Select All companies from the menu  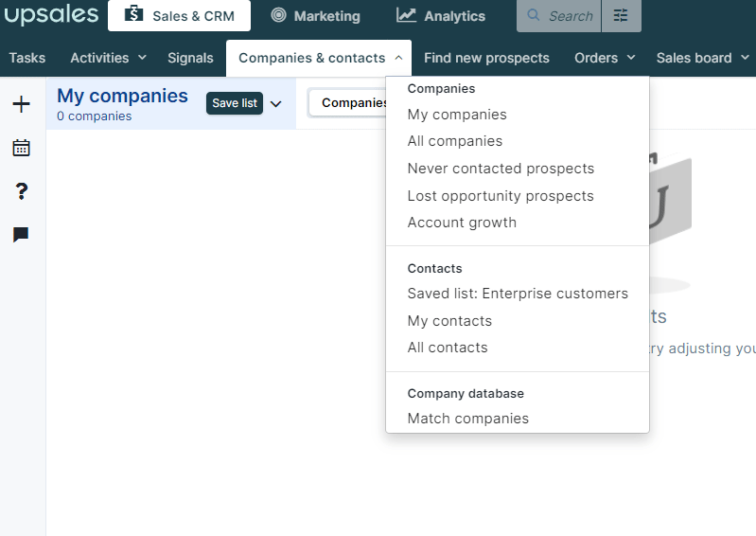pyautogui.click(x=455, y=141)
